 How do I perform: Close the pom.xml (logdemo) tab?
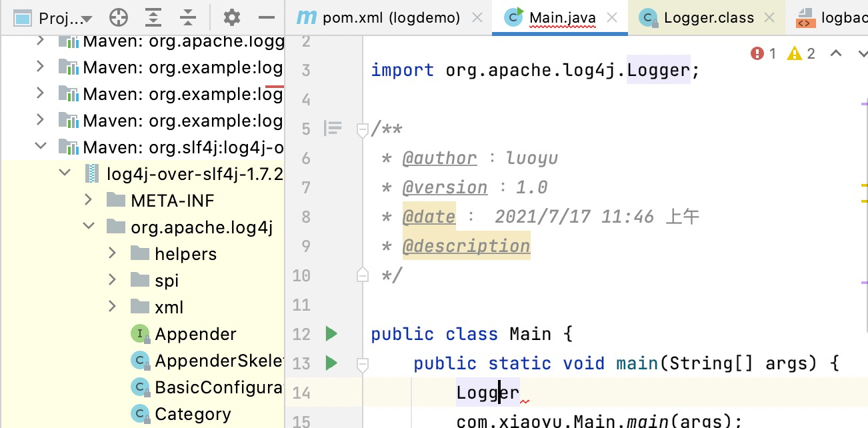click(477, 18)
